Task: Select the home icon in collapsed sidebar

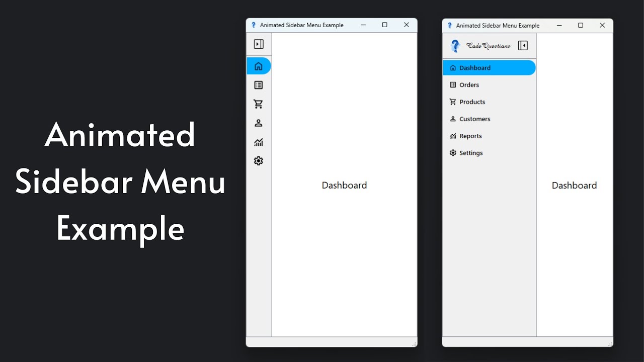Action: (259, 66)
